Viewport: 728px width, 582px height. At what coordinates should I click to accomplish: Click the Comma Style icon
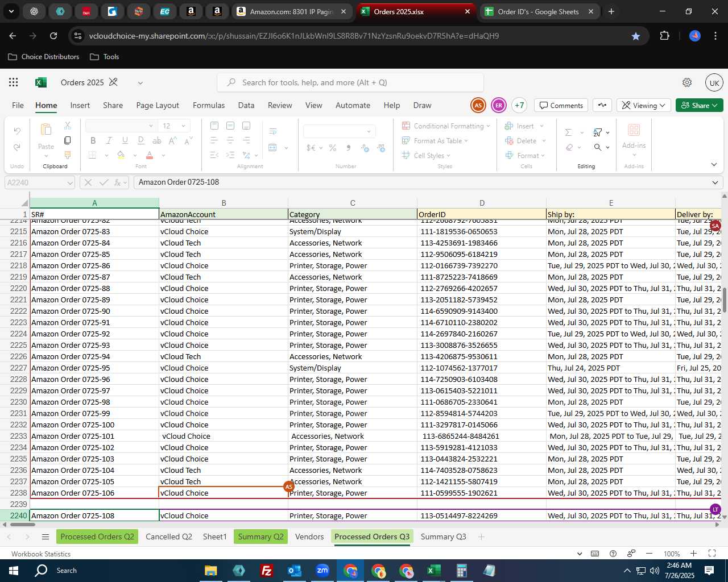point(349,148)
